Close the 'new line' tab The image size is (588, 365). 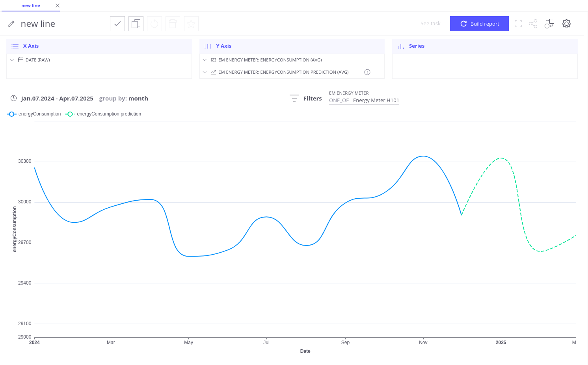(58, 6)
